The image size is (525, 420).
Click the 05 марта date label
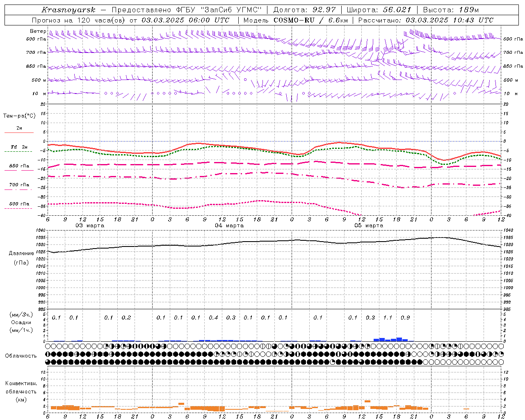(x=369, y=226)
